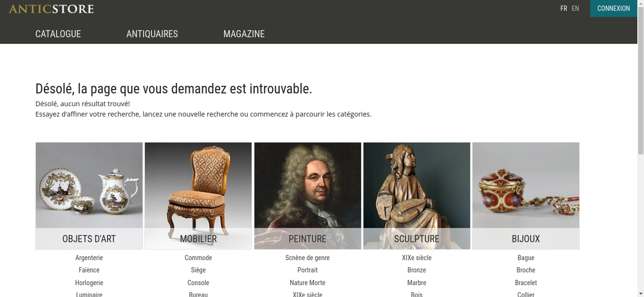Open the Antiquaires menu
Viewport: 644px width, 297px height.
coord(152,34)
